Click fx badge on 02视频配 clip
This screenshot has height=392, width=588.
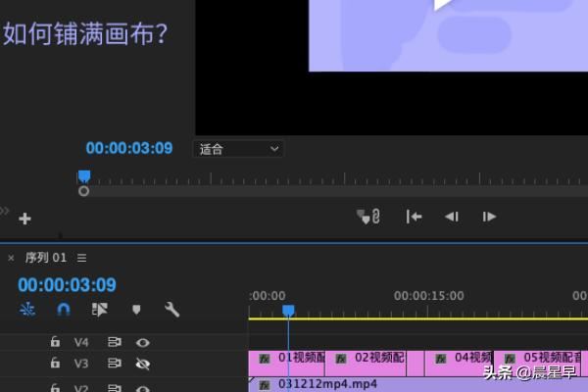pos(340,359)
